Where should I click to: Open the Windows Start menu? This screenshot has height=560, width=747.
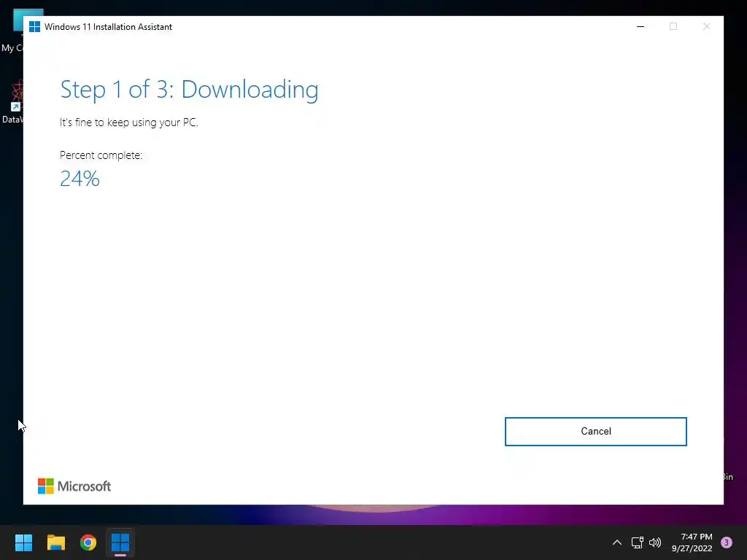pos(23,542)
